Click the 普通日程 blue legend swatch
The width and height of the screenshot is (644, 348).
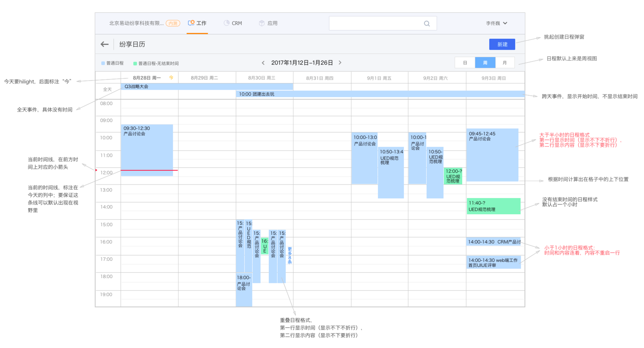click(103, 63)
